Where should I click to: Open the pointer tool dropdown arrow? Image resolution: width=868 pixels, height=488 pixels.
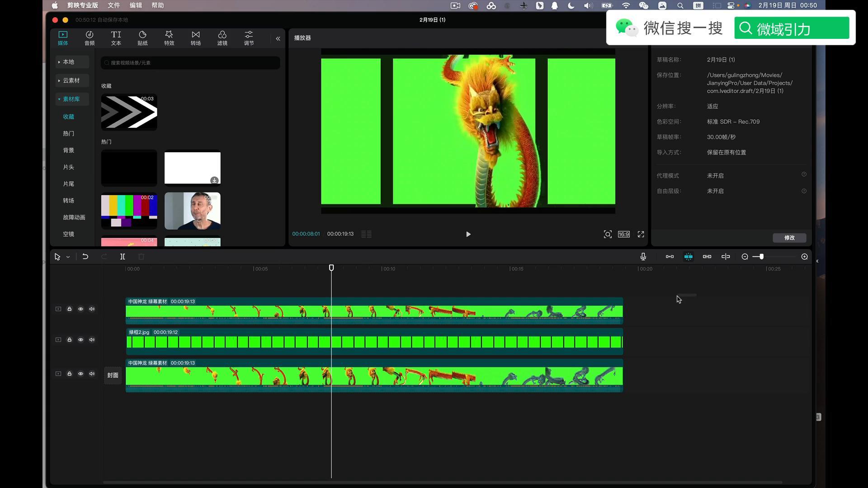click(68, 257)
